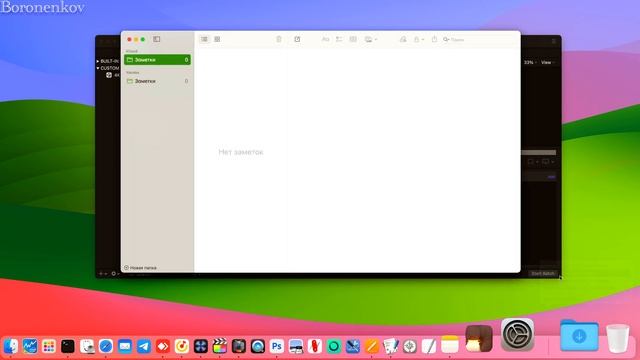Open the 33% zoom dropdown in background window
640x360 pixels.
pyautogui.click(x=530, y=62)
